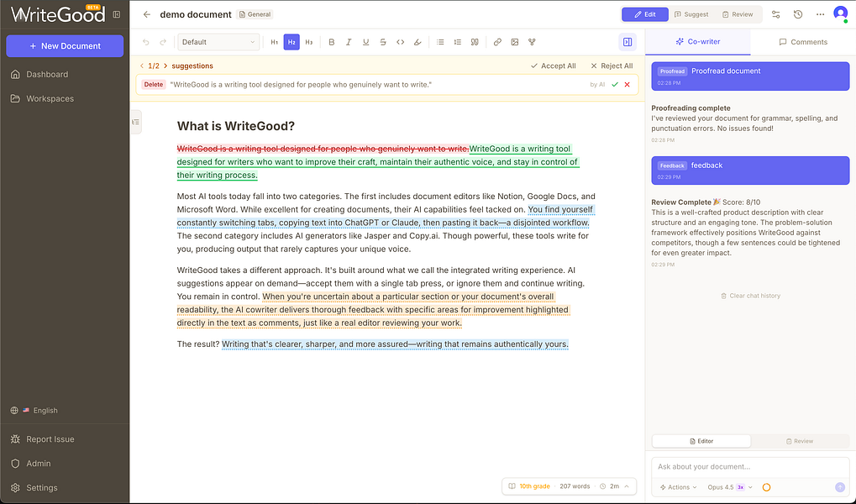Open version history from the top bar
Screen dimensions: 856x504
pyautogui.click(x=797, y=13)
